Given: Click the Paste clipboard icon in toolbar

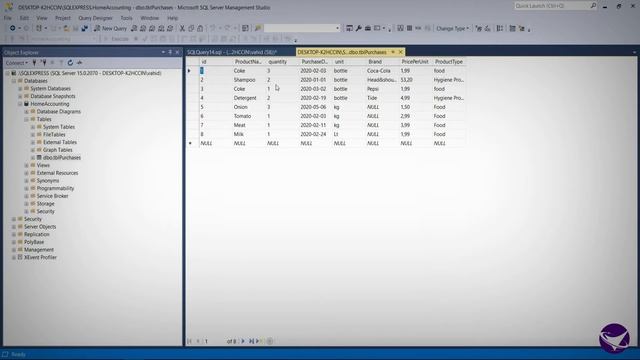Looking at the screenshot, I should point(200,28).
